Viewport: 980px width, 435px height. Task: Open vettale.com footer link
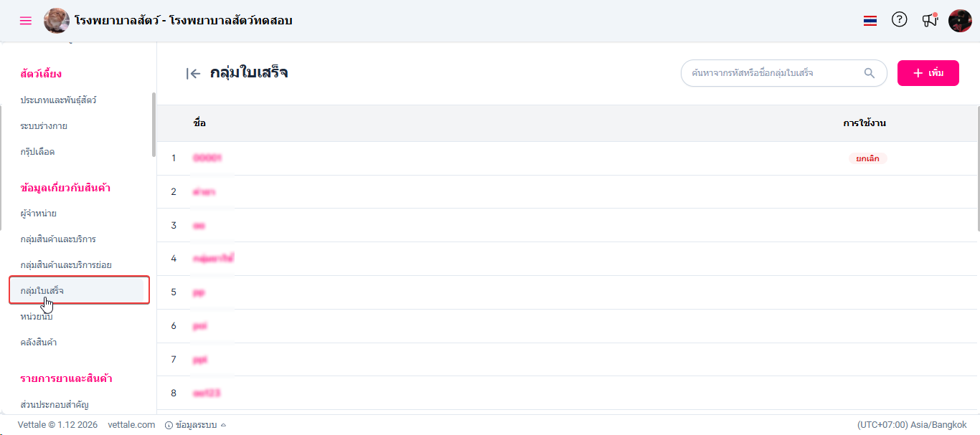point(131,425)
